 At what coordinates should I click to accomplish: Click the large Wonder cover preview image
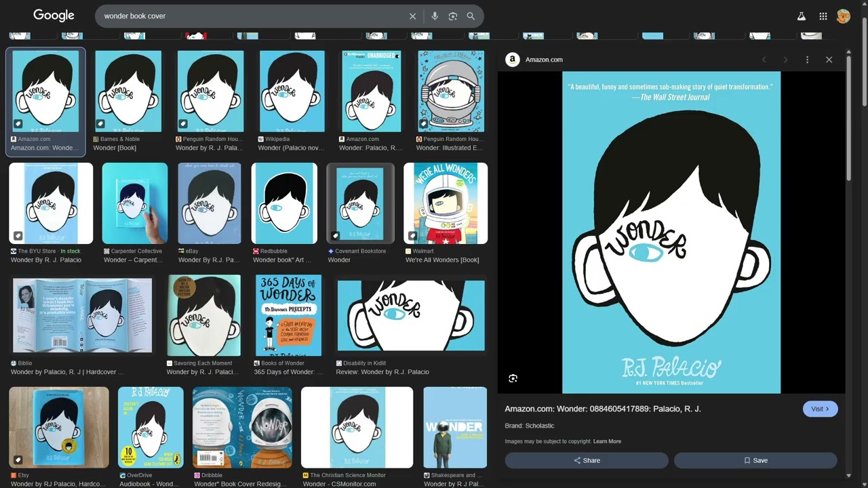click(671, 232)
